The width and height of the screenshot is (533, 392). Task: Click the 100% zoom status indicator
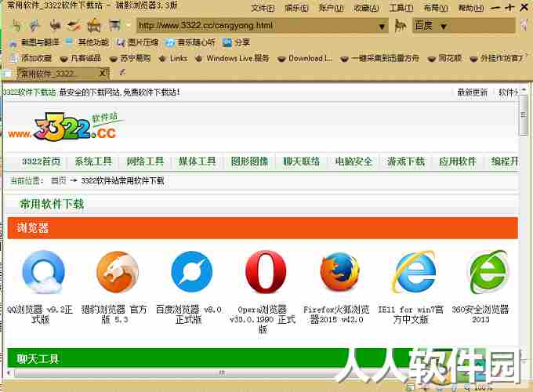(x=483, y=387)
